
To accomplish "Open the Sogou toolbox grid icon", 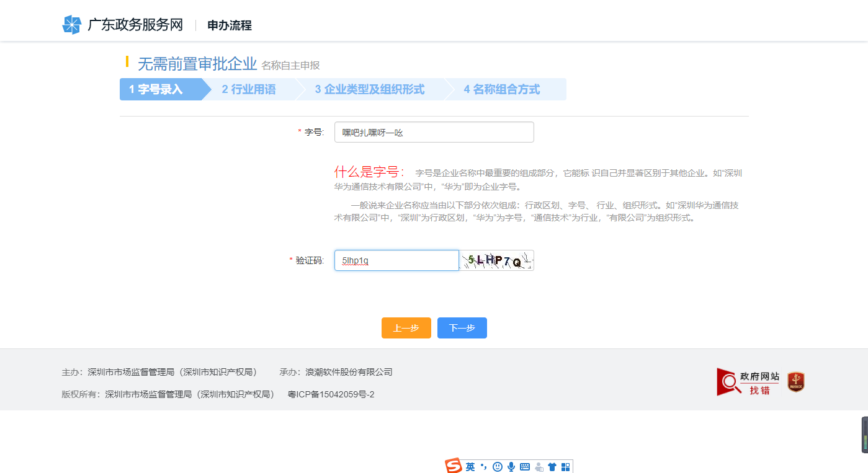I will tap(565, 466).
